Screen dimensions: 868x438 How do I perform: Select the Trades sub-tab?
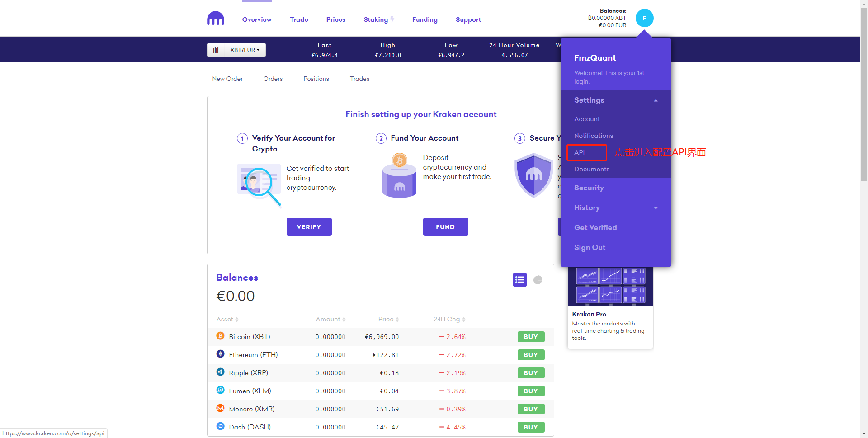[360, 79]
